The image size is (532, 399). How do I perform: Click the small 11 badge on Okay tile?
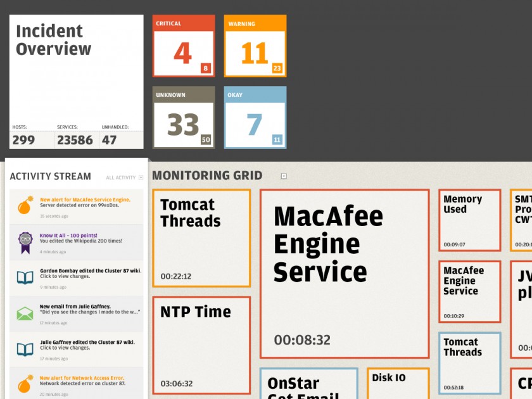pos(277,139)
